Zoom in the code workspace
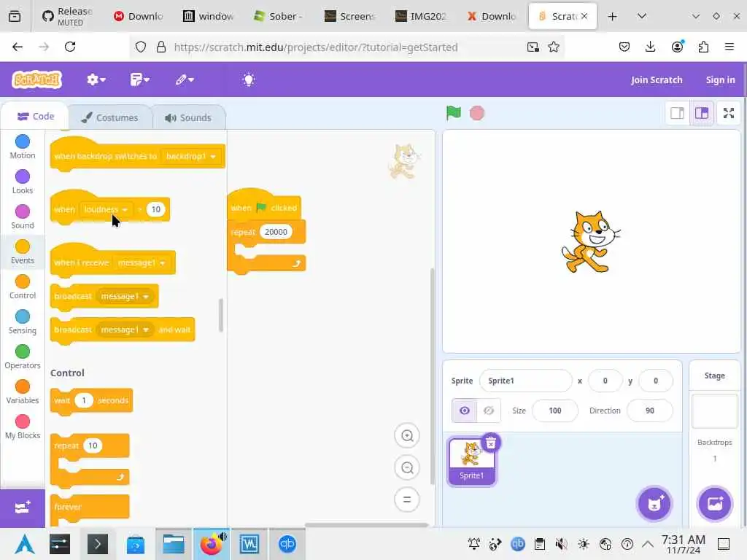This screenshot has width=747, height=560. click(x=407, y=435)
